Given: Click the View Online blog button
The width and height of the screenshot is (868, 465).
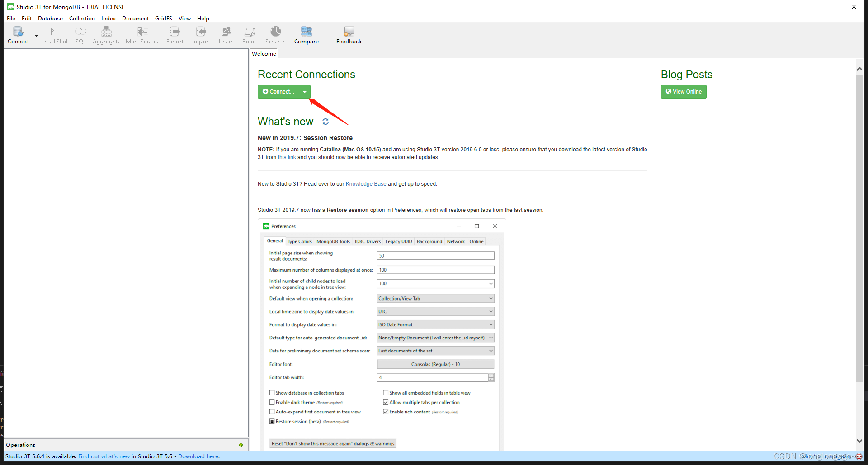Looking at the screenshot, I should [x=684, y=92].
